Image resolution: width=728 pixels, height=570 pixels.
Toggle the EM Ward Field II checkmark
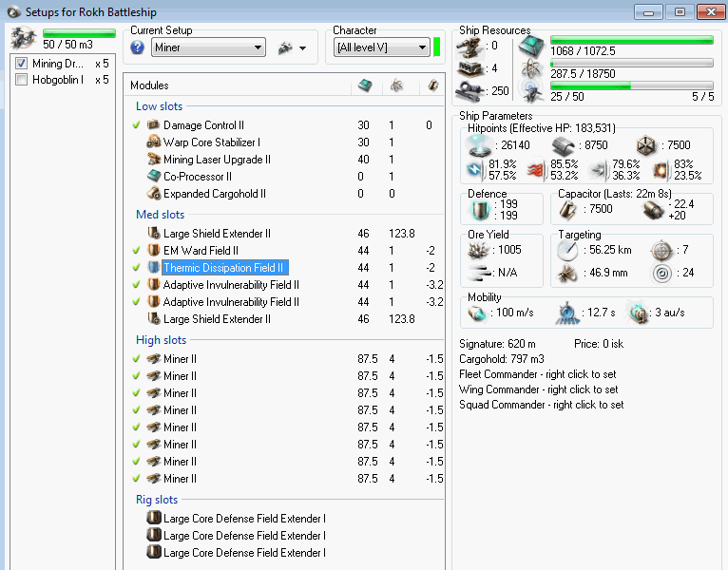coord(136,250)
